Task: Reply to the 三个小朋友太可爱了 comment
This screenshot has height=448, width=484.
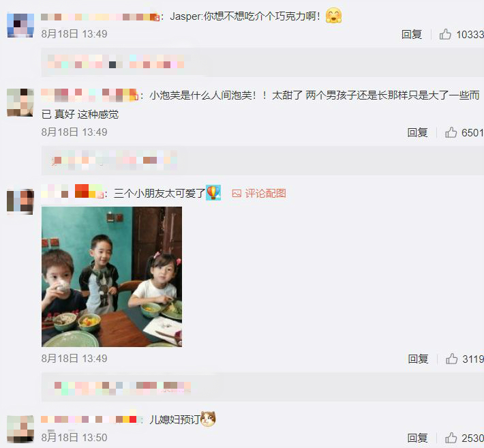Action: coord(418,359)
